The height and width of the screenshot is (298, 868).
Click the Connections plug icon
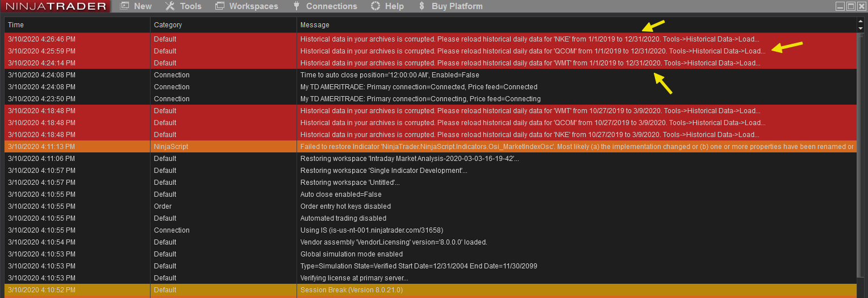[x=296, y=6]
